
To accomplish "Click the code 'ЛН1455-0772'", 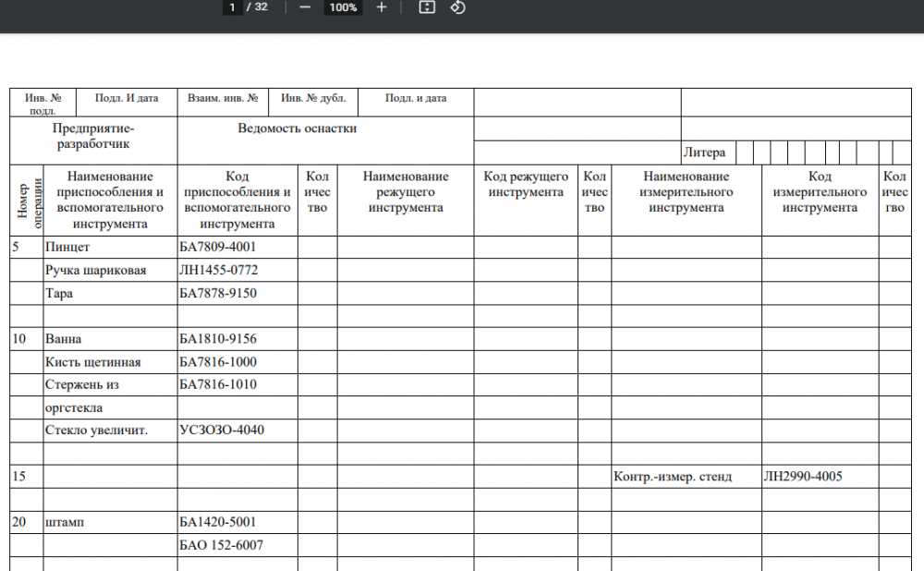I will pyautogui.click(x=219, y=270).
